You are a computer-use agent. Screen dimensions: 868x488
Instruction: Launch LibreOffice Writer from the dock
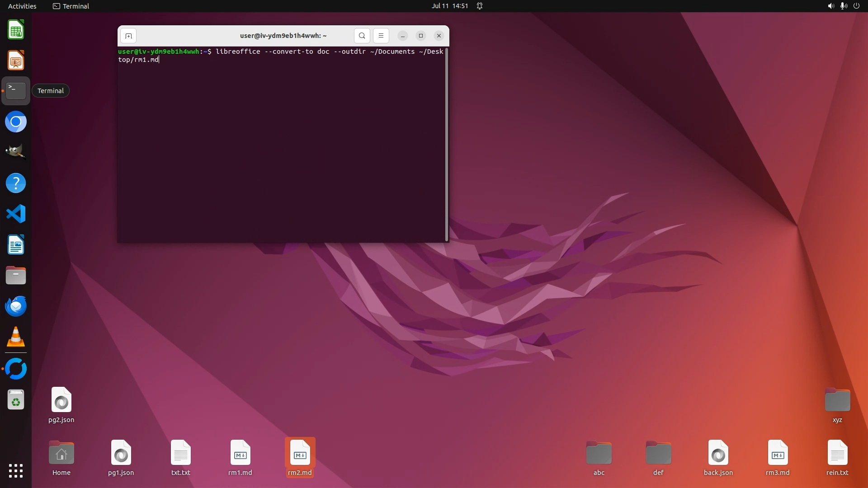[x=16, y=245]
